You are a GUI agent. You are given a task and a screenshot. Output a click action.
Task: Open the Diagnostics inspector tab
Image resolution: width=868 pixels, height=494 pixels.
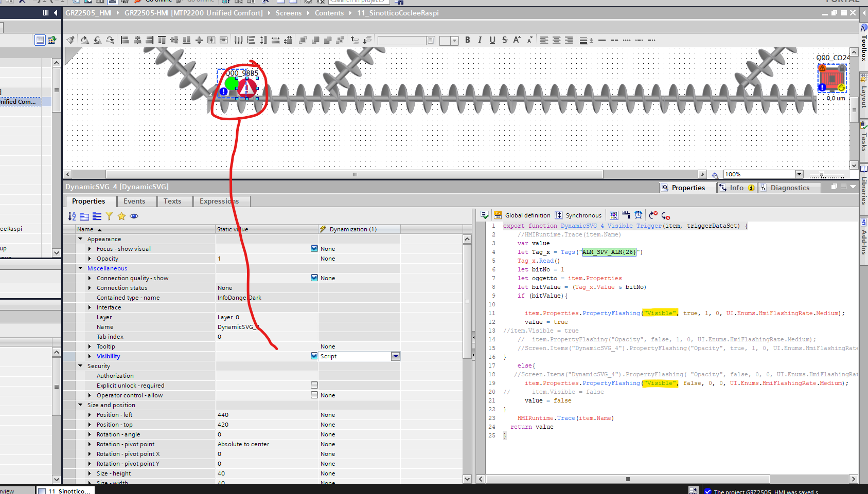click(789, 188)
